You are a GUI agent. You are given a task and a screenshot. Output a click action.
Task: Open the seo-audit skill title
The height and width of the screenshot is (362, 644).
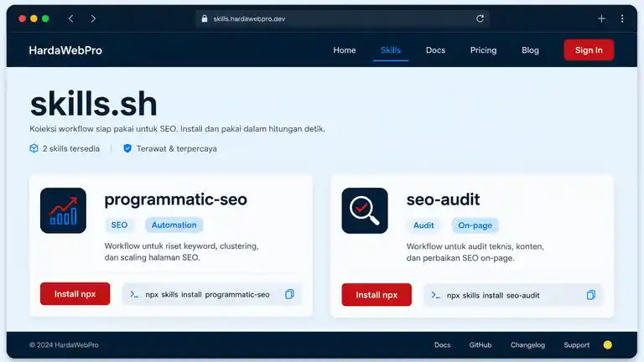(443, 199)
